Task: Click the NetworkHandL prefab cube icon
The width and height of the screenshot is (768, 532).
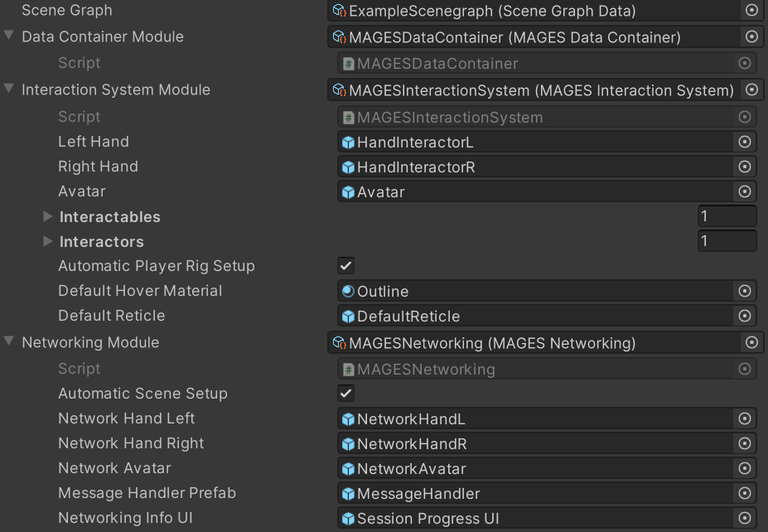Action: pyautogui.click(x=348, y=418)
